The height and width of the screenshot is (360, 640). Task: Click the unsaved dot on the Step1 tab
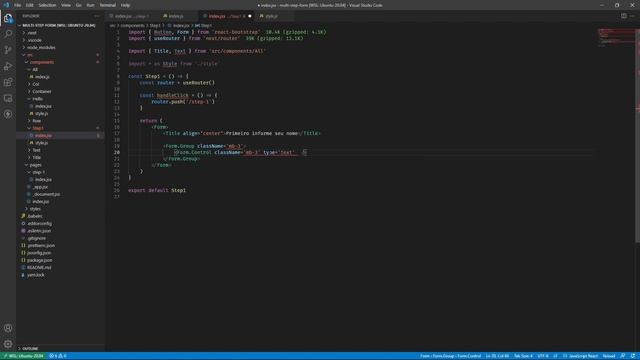(250, 16)
